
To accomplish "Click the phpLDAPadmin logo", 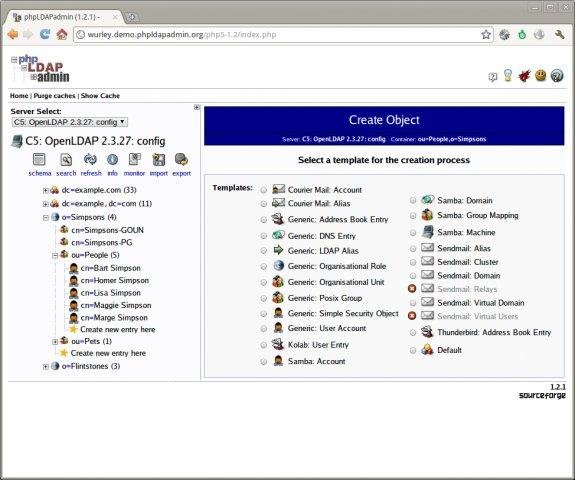I will (x=40, y=69).
